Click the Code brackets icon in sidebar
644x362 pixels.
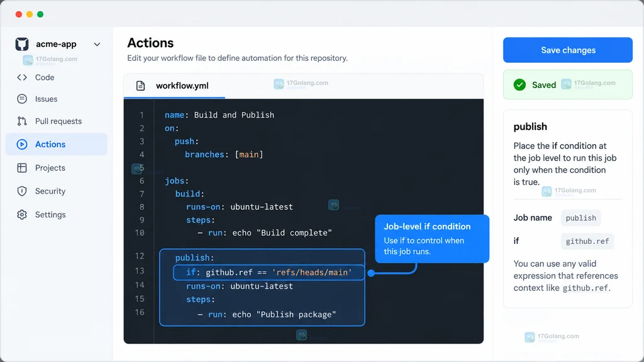tap(22, 77)
